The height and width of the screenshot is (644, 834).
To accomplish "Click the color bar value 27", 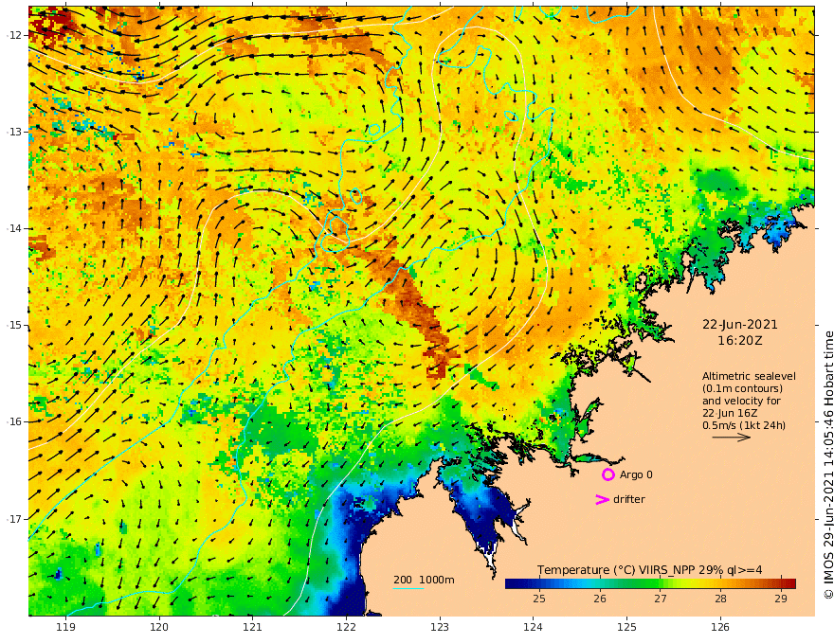I will tap(660, 599).
